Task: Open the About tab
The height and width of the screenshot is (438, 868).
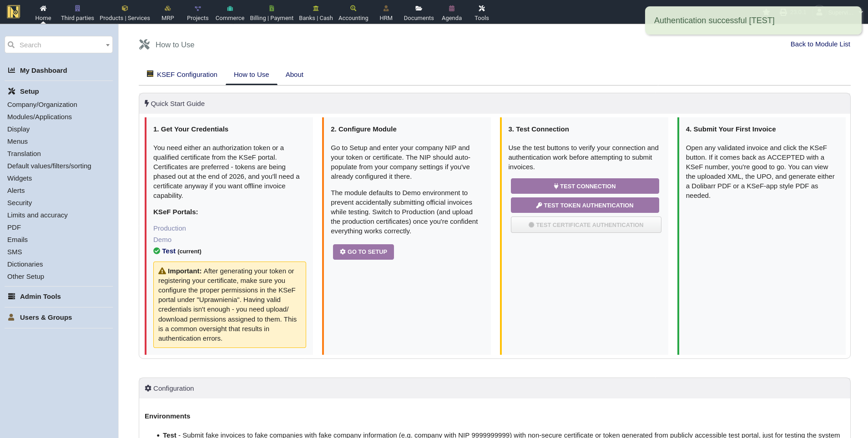Action: 294,75
